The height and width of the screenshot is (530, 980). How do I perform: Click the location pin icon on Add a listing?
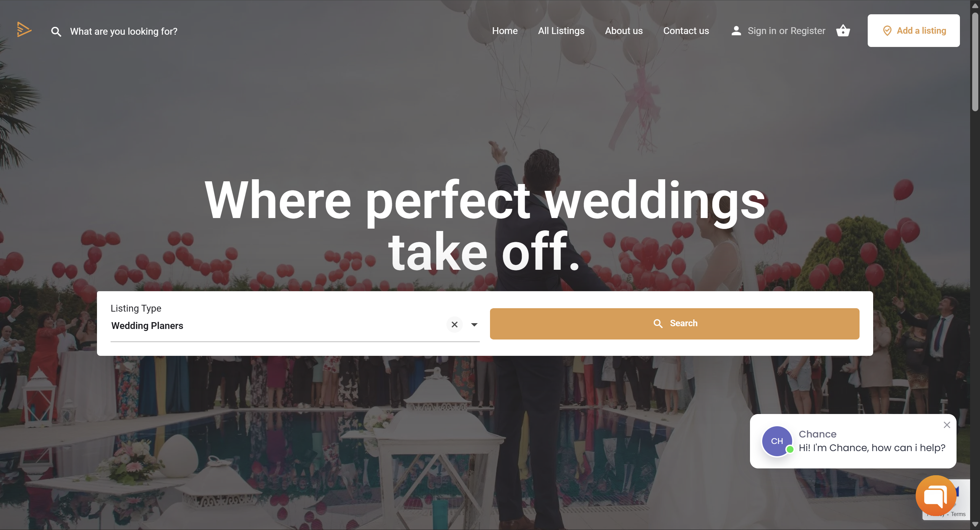tap(887, 31)
